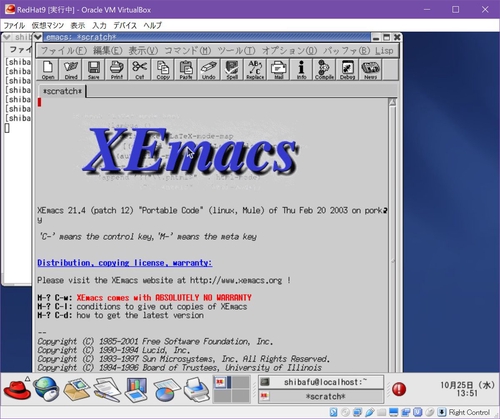500x419 pixels.
Task: Click the Print toolbar icon
Action: 117,69
